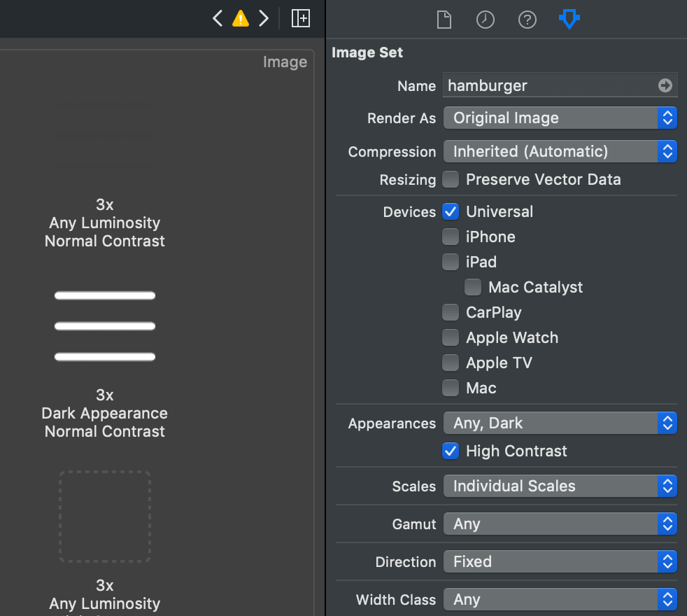Viewport: 687px width, 616px height.
Task: Go back to previous issue arrow
Action: [218, 18]
